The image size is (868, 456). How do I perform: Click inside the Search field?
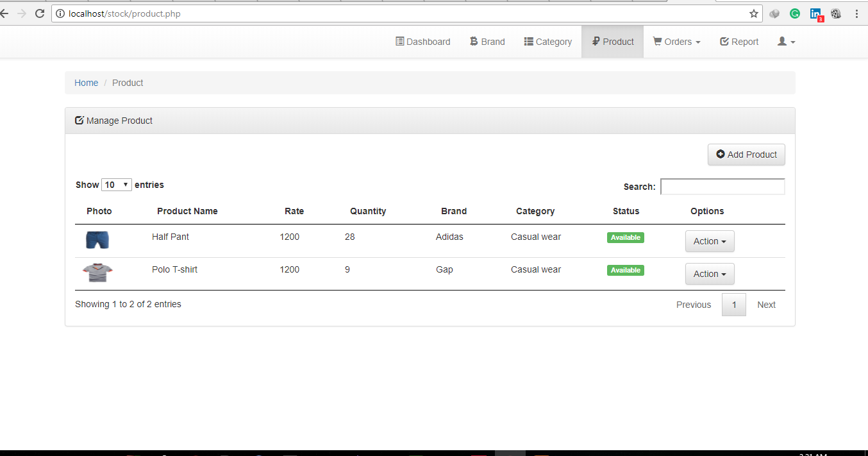[722, 186]
